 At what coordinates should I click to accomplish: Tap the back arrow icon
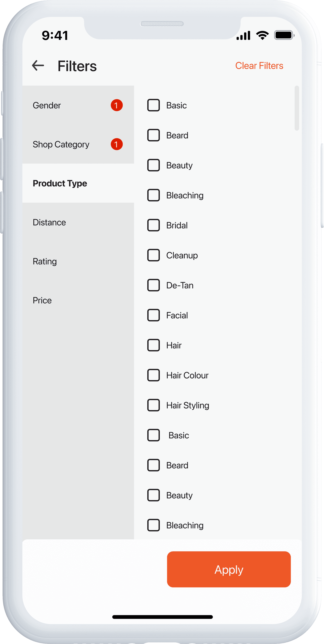coord(38,66)
